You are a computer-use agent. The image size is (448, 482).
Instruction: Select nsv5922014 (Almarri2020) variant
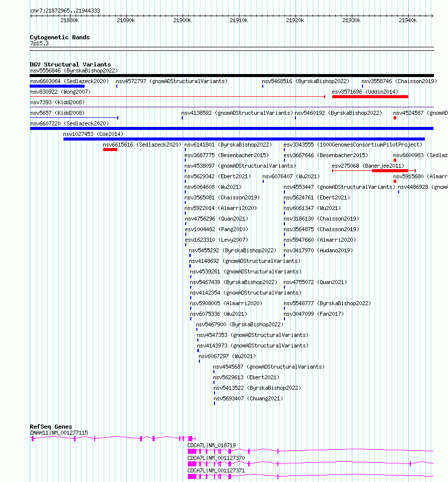[220, 208]
